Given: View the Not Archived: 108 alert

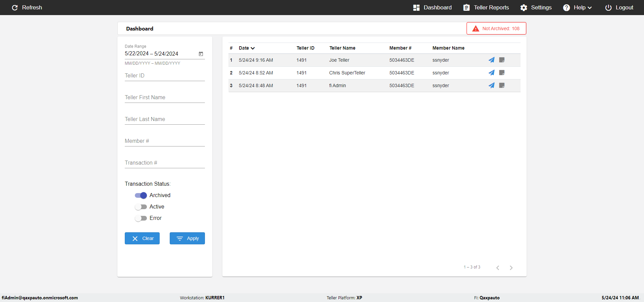Looking at the screenshot, I should (x=496, y=28).
